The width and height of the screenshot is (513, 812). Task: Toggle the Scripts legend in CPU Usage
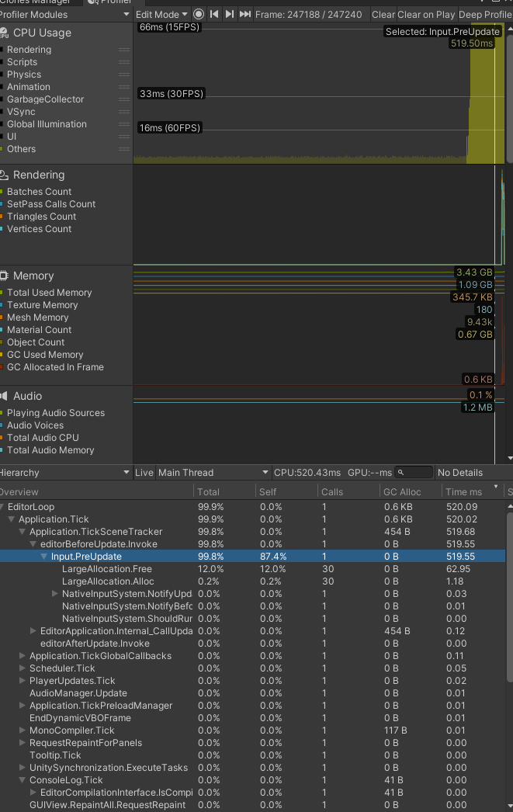click(23, 61)
